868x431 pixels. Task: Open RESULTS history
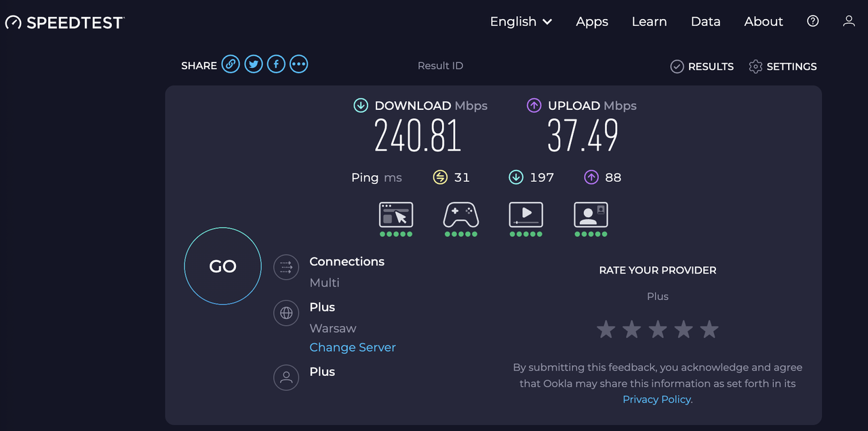(702, 67)
